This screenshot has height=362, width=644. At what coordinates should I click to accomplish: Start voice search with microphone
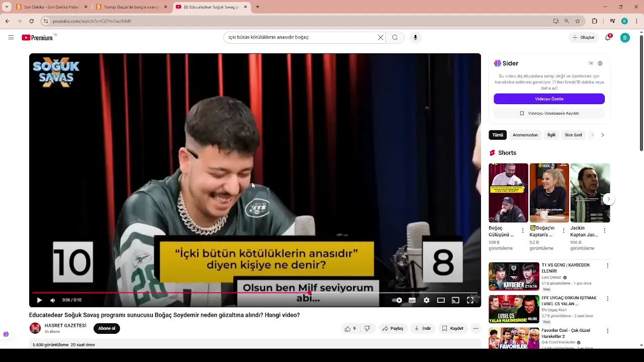click(415, 37)
